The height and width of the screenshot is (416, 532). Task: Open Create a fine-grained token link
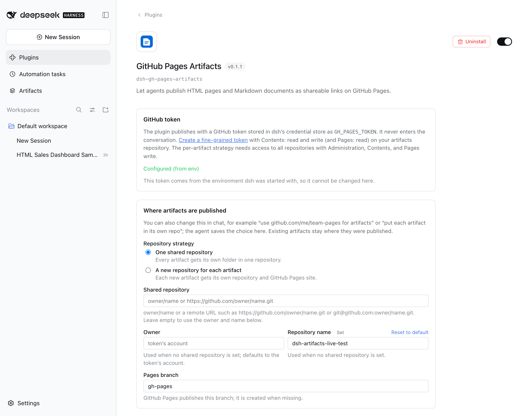pos(213,140)
